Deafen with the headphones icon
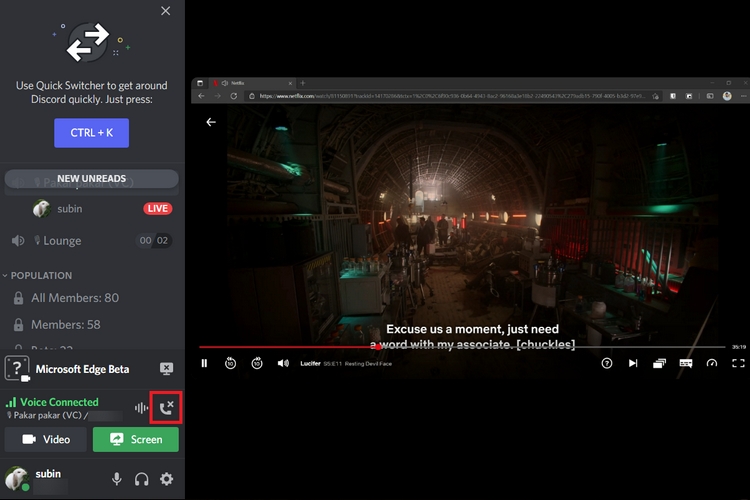The height and width of the screenshot is (500, 750). click(x=142, y=479)
